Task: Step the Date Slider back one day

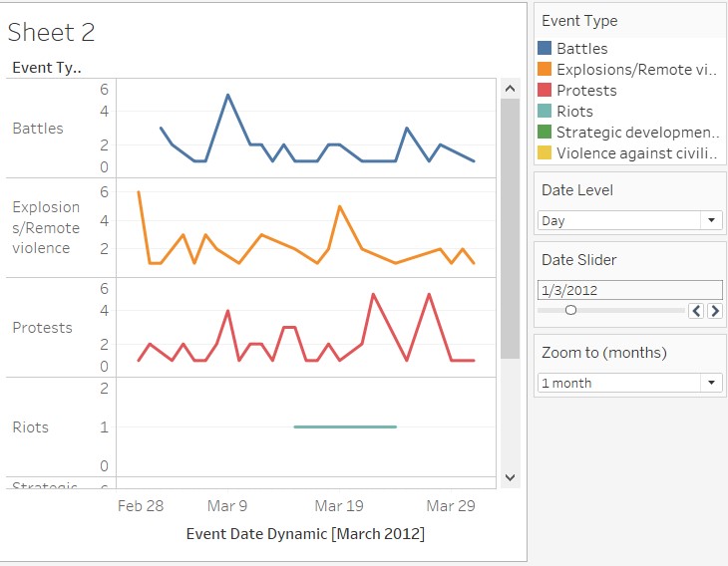Action: point(697,311)
